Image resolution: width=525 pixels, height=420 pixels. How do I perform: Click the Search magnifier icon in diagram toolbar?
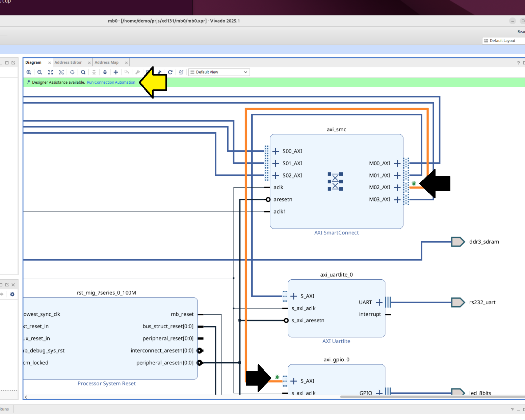pos(83,72)
